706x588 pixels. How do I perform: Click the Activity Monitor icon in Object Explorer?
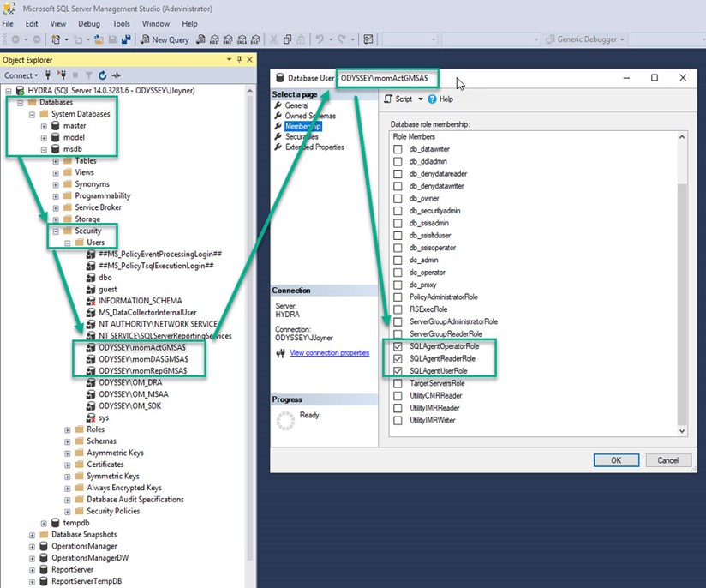click(x=116, y=75)
